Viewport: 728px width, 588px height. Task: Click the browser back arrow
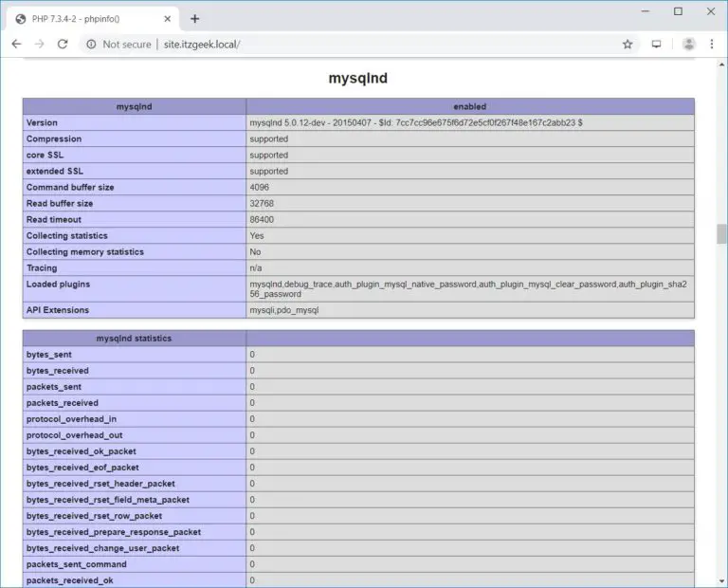pos(16,44)
